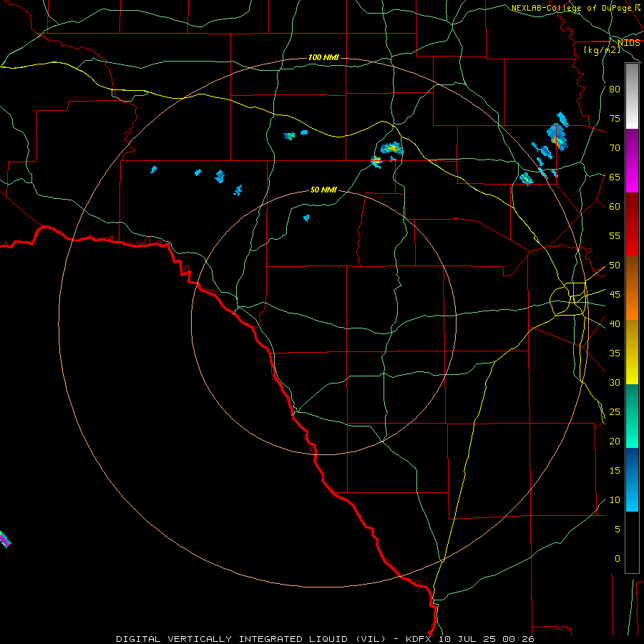Select the green segment of the color bar

[632, 416]
